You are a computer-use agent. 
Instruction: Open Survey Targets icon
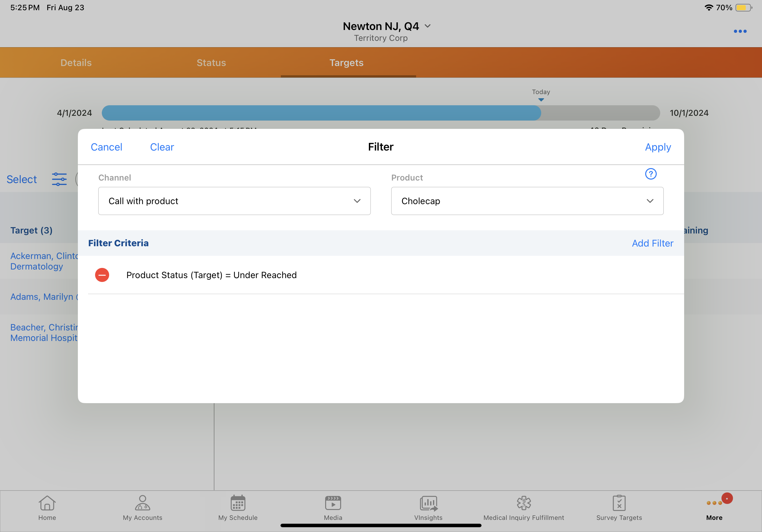tap(619, 504)
